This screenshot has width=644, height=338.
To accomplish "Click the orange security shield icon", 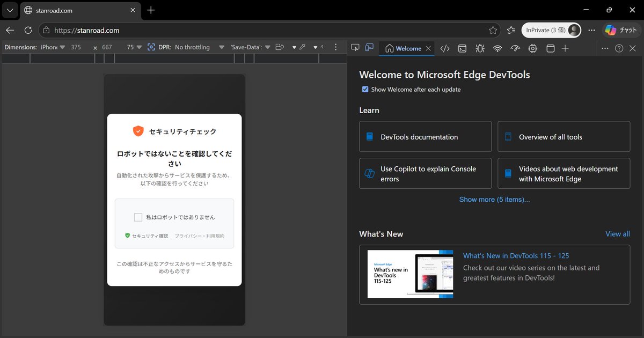I will 138,131.
